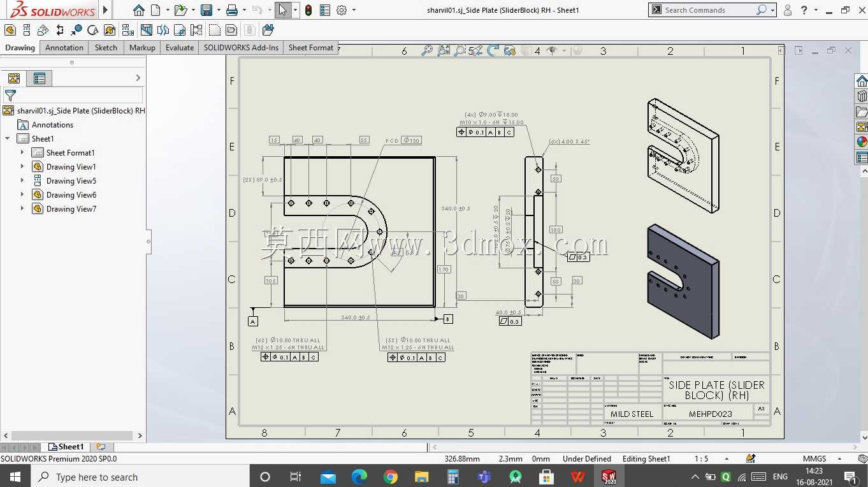Click the status bar rebuild pencil icon

click(x=751, y=458)
